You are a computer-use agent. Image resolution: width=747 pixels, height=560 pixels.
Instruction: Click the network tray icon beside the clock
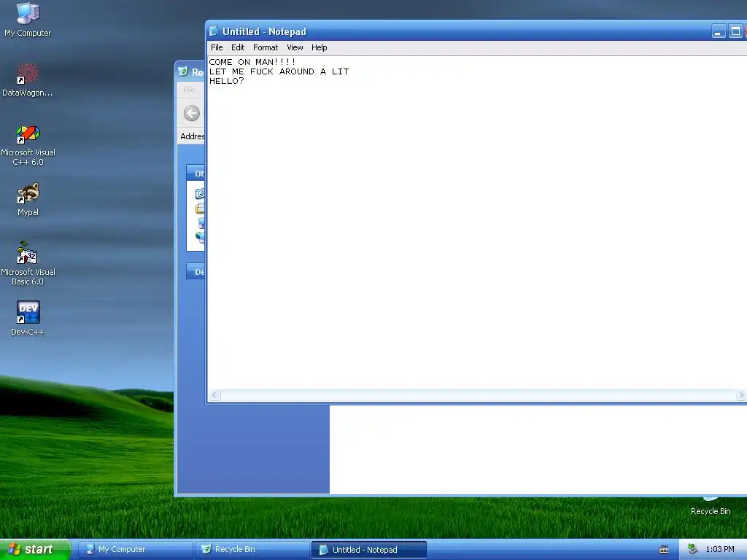pyautogui.click(x=693, y=549)
